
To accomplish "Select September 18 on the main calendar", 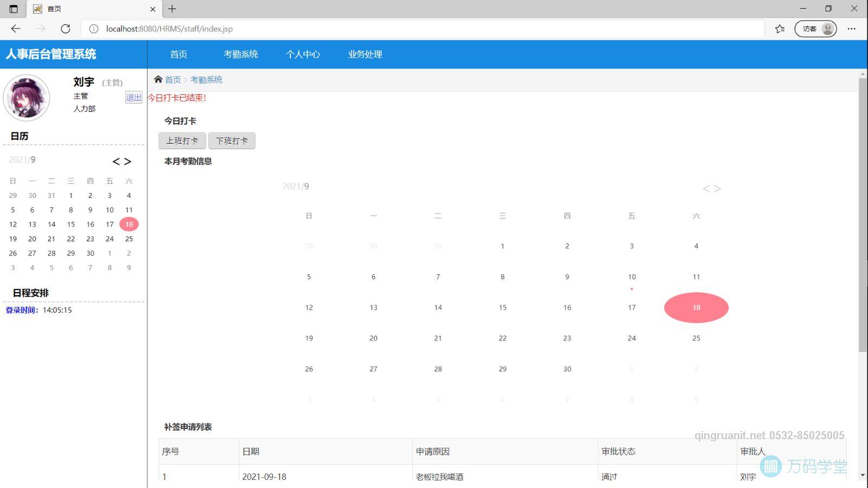I will [696, 307].
